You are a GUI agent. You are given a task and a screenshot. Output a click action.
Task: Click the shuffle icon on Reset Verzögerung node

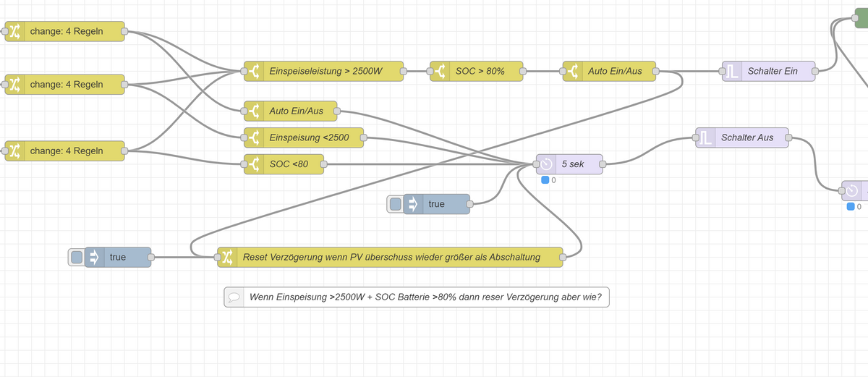[228, 257]
